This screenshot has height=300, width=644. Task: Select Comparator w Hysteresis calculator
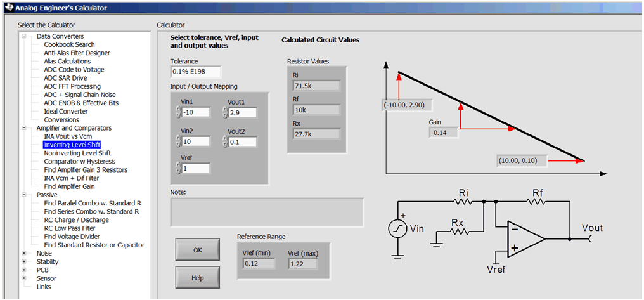[79, 161]
